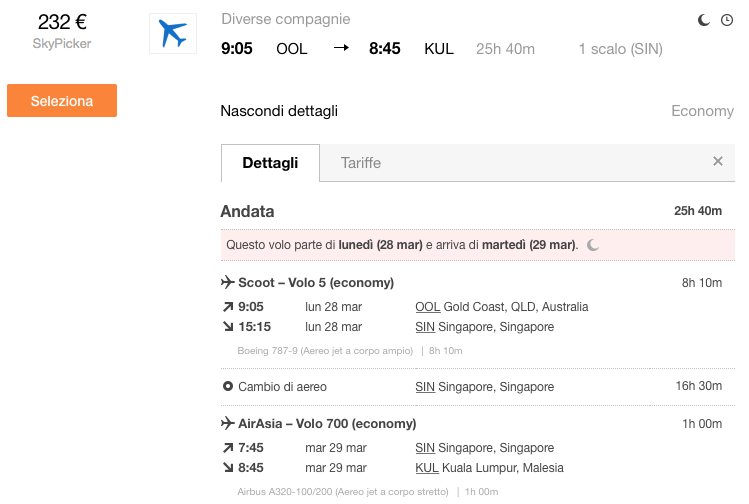Click the OOL airport code link for Gold Coast
Image resolution: width=749 pixels, height=504 pixels.
click(x=428, y=307)
